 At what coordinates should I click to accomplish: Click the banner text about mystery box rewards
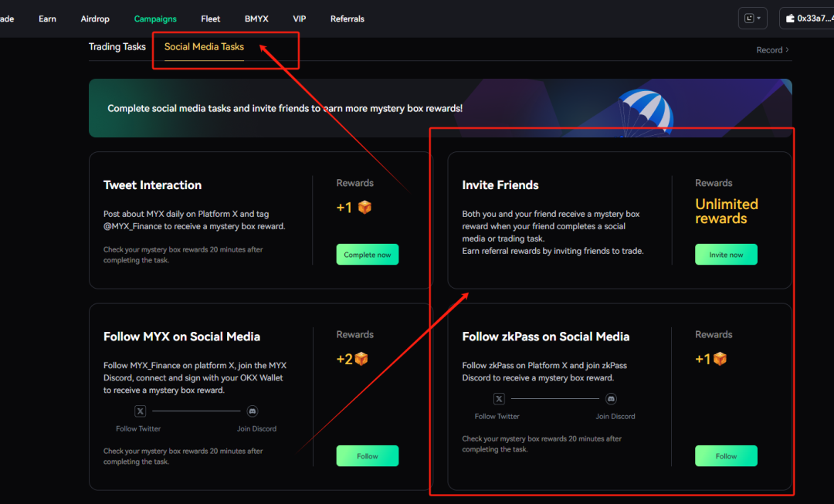[285, 109]
